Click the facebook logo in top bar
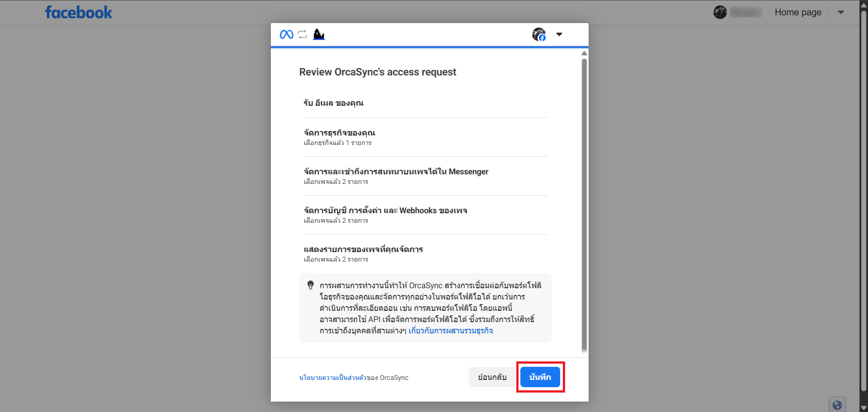 [79, 12]
